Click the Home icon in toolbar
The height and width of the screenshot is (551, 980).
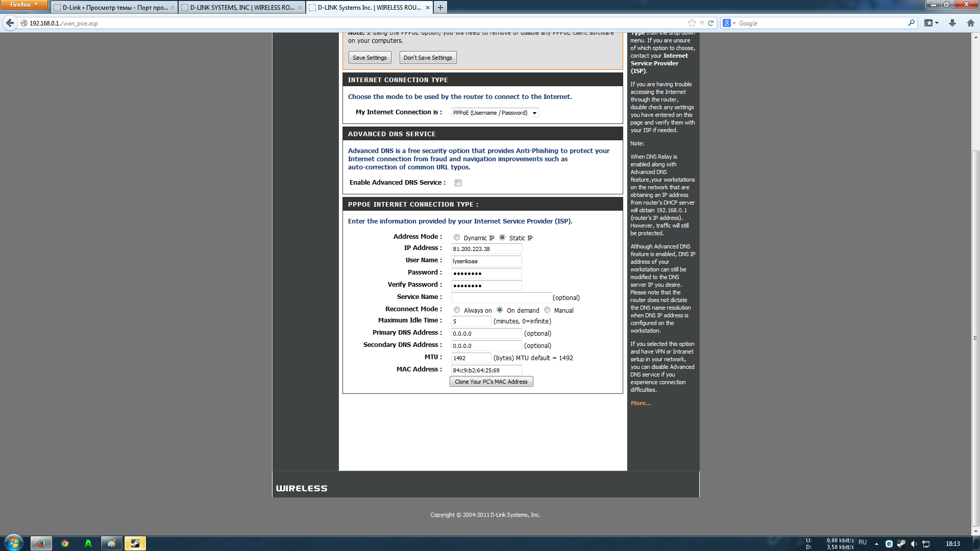click(x=970, y=23)
